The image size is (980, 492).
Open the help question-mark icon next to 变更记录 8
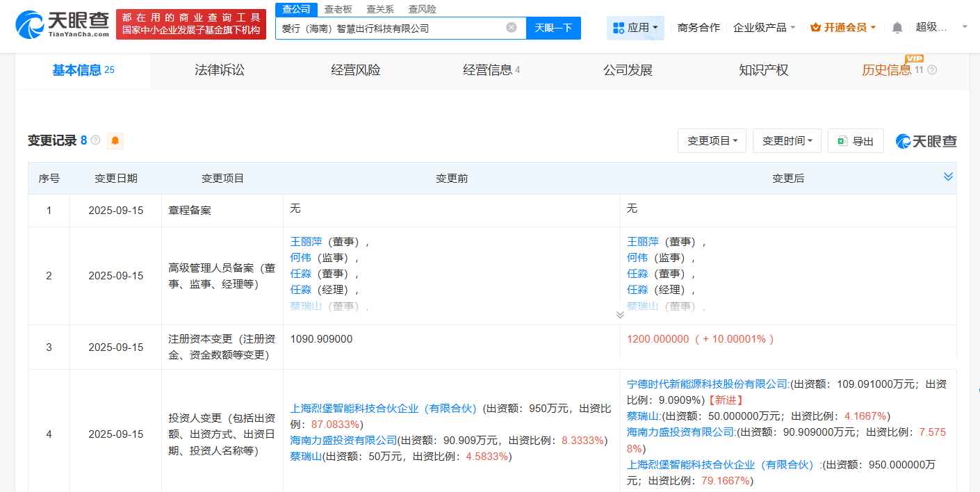tap(95, 140)
